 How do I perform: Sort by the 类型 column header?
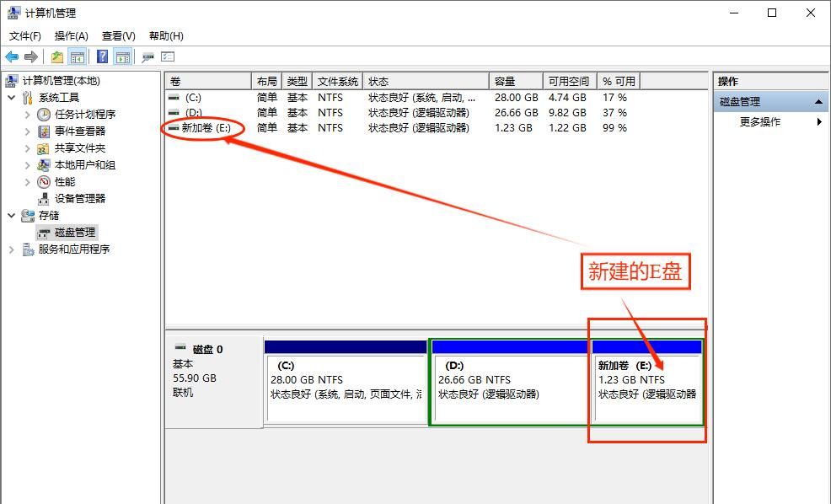pos(298,81)
